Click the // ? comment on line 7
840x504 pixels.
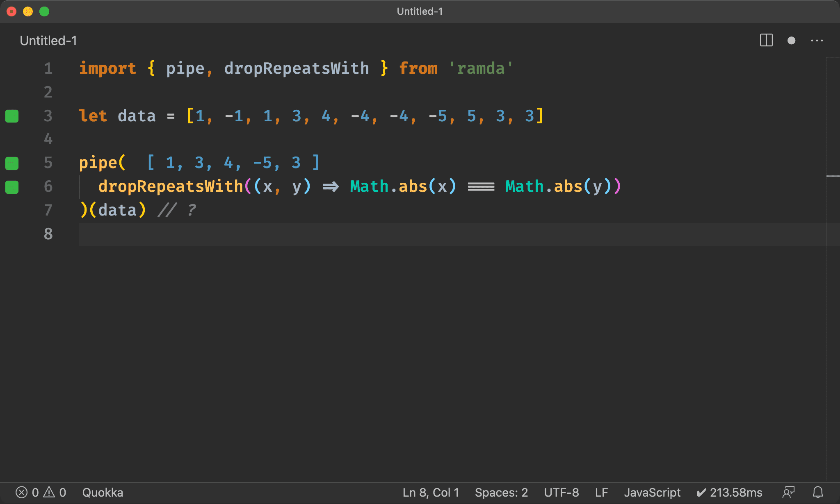click(x=177, y=210)
